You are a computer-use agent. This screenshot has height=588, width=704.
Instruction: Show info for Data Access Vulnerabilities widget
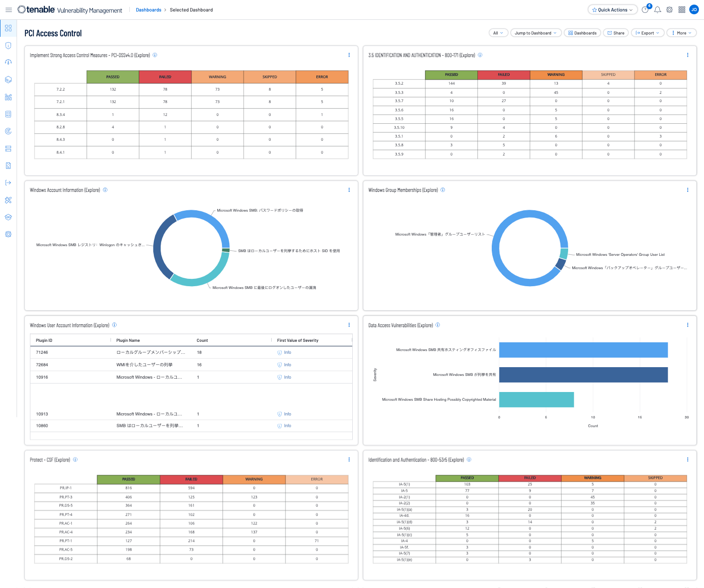tap(438, 325)
